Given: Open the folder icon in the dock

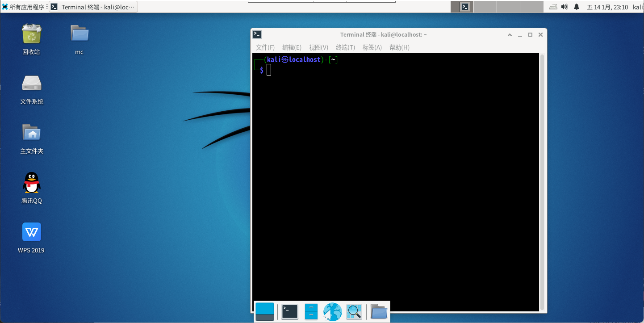Looking at the screenshot, I should [379, 311].
